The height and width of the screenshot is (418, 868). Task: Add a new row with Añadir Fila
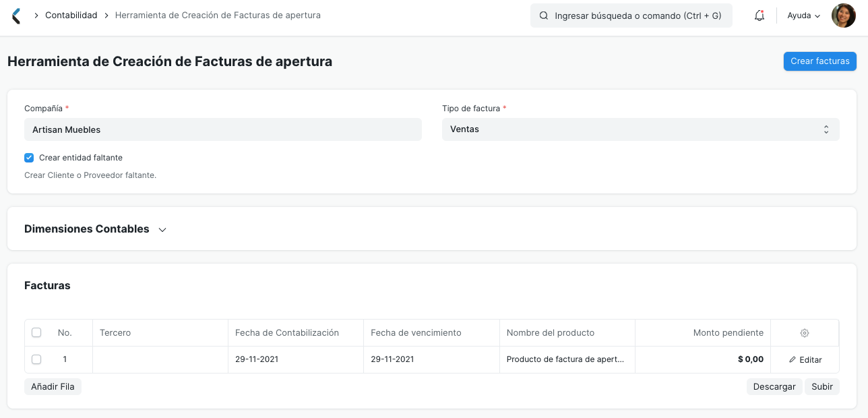click(x=53, y=386)
